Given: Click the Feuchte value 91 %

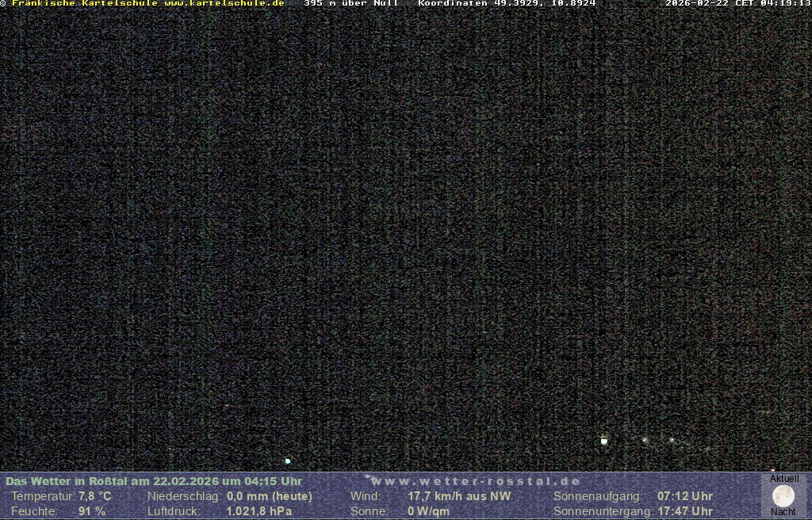Looking at the screenshot, I should pyautogui.click(x=91, y=511).
